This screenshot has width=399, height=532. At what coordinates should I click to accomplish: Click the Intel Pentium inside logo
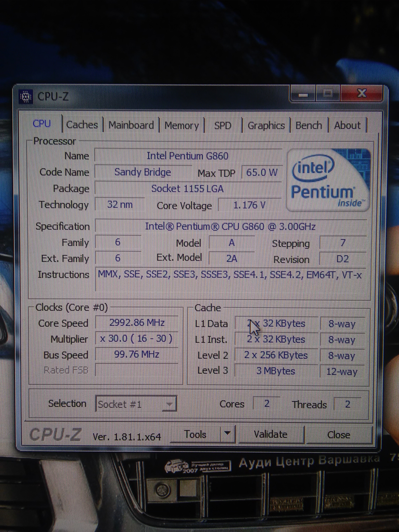[329, 180]
